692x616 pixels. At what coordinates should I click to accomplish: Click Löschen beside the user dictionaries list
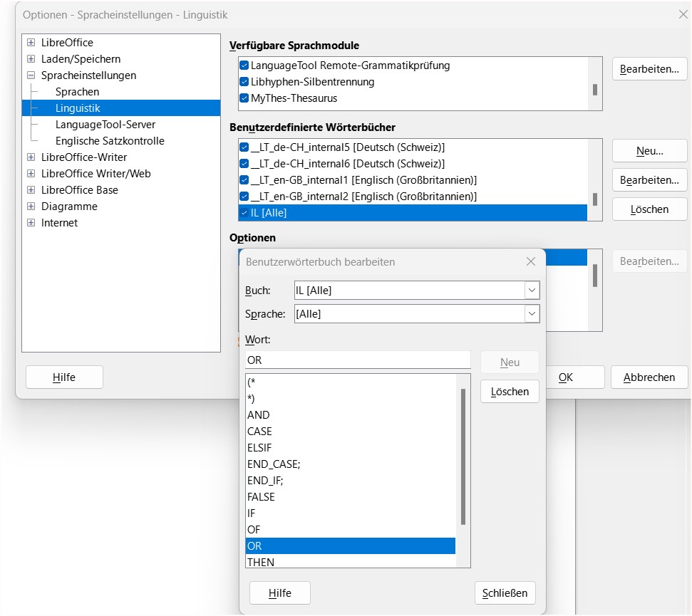tap(649, 209)
